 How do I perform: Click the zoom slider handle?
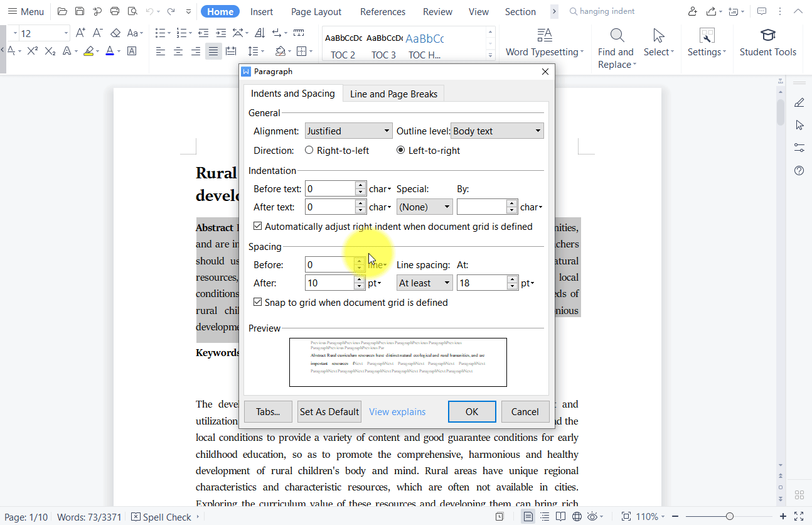729,517
